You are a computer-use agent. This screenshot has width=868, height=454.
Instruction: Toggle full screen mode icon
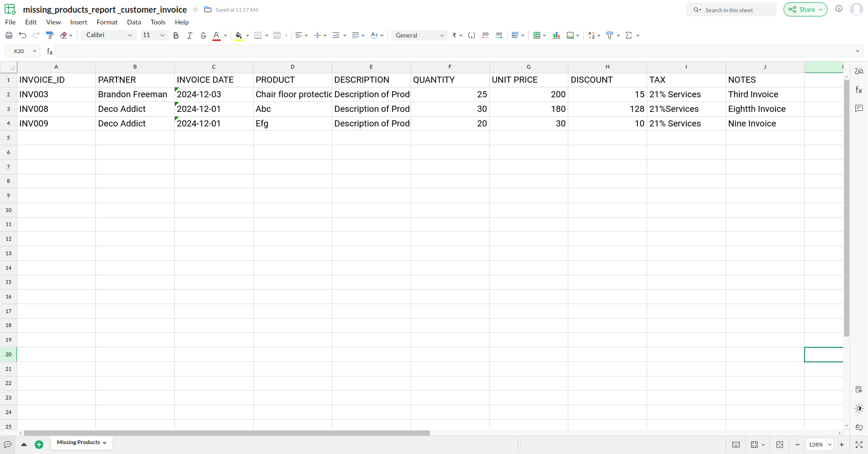point(859,445)
